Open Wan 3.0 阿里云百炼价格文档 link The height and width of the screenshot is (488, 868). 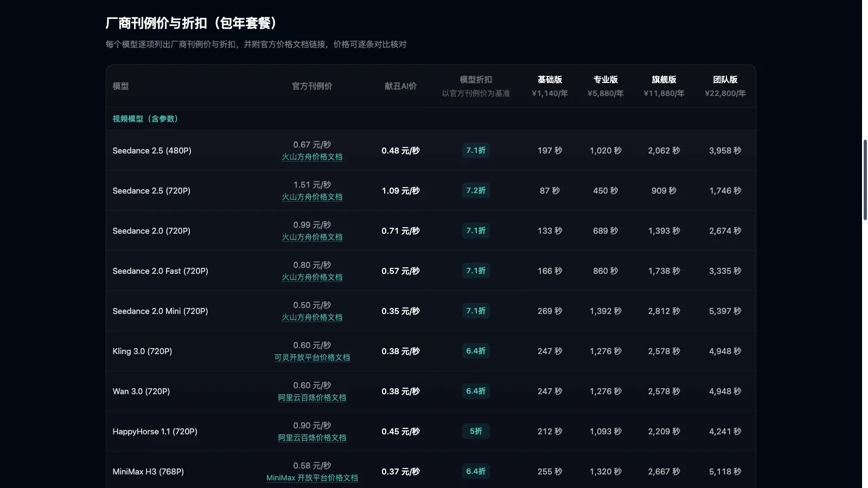pyautogui.click(x=312, y=397)
